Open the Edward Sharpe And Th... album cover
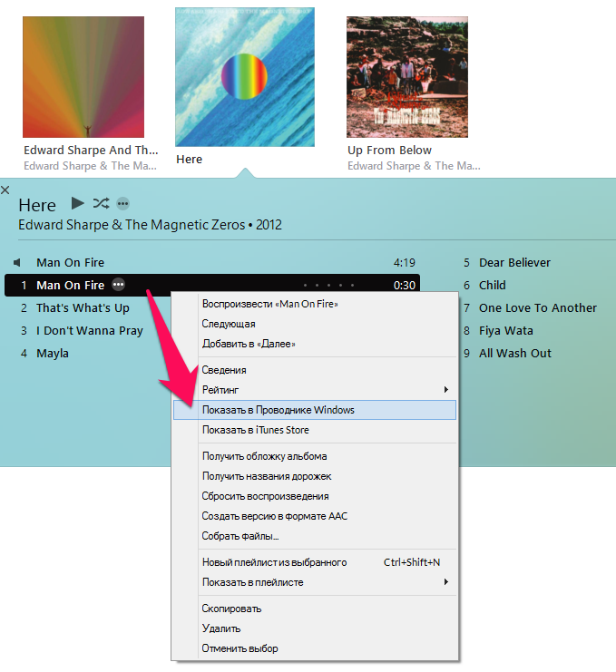Image resolution: width=616 pixels, height=672 pixels. (x=83, y=77)
